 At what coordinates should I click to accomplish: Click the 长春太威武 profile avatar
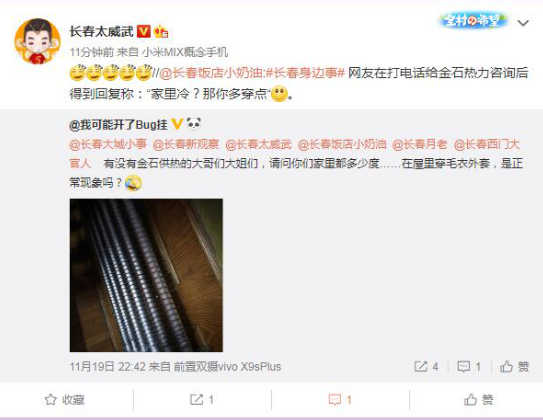(37, 41)
